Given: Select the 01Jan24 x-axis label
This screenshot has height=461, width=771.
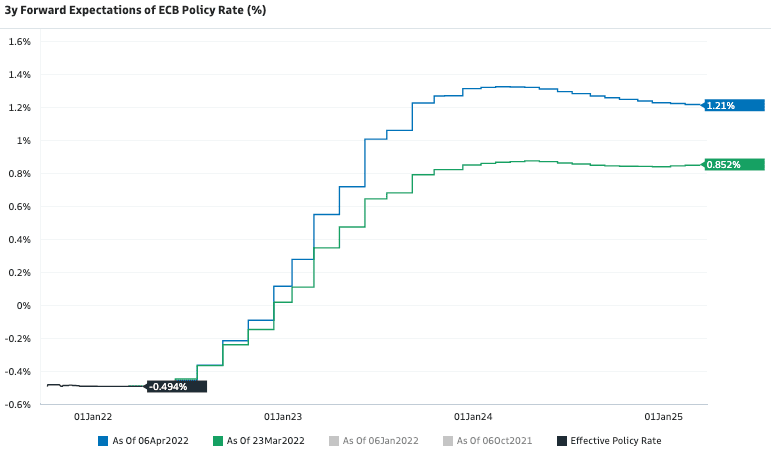Looking at the screenshot, I should tap(472, 416).
